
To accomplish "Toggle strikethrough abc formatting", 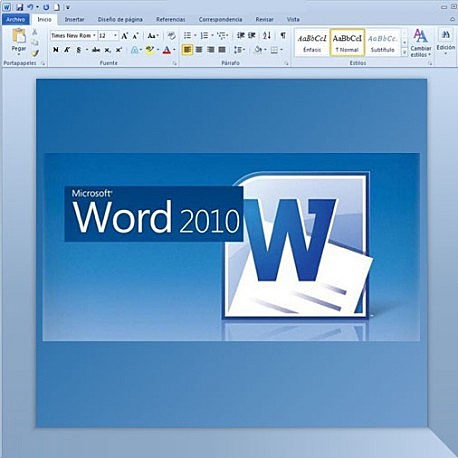I will (x=96, y=50).
